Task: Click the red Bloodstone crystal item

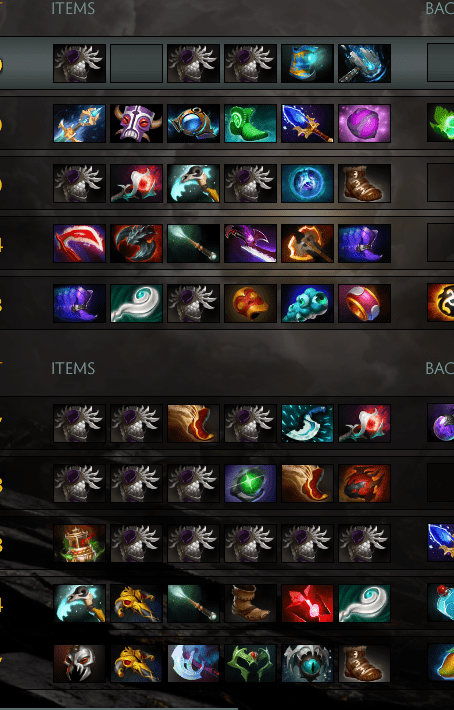Action: pos(307,603)
